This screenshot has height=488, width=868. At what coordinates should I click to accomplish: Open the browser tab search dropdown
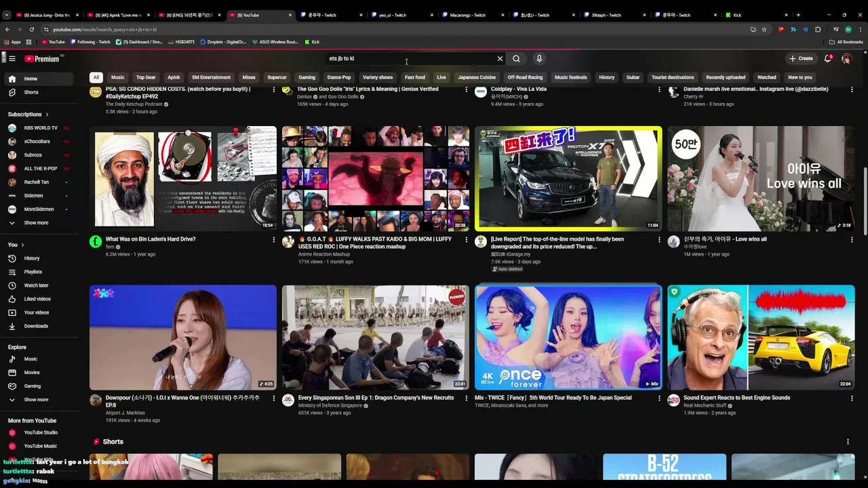pos(7,15)
